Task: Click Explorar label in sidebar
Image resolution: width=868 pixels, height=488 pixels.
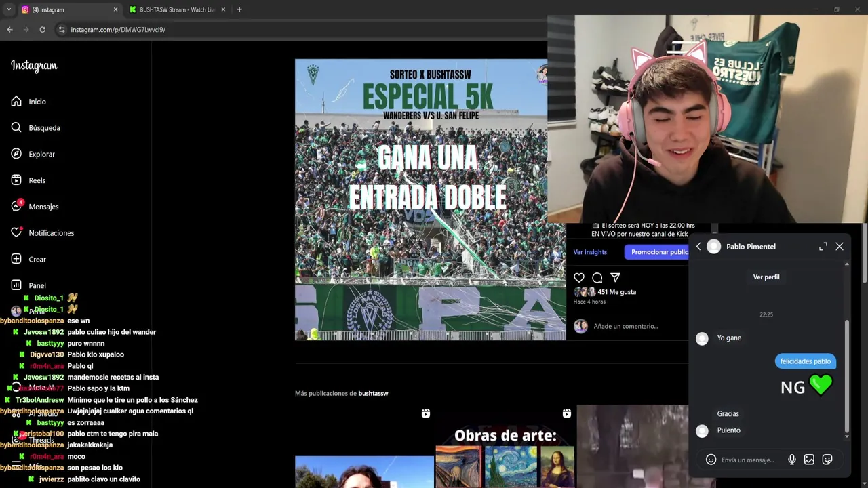Action: coord(41,154)
